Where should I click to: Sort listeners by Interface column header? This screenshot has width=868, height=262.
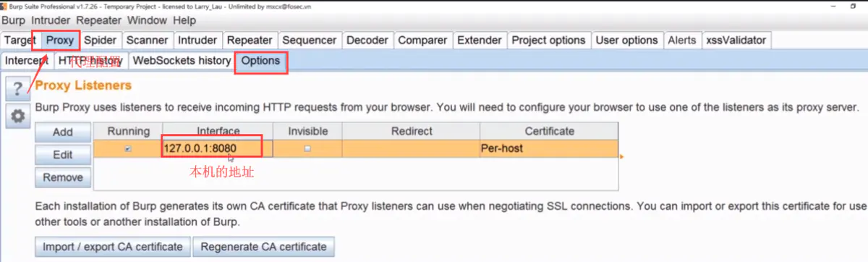click(x=218, y=131)
